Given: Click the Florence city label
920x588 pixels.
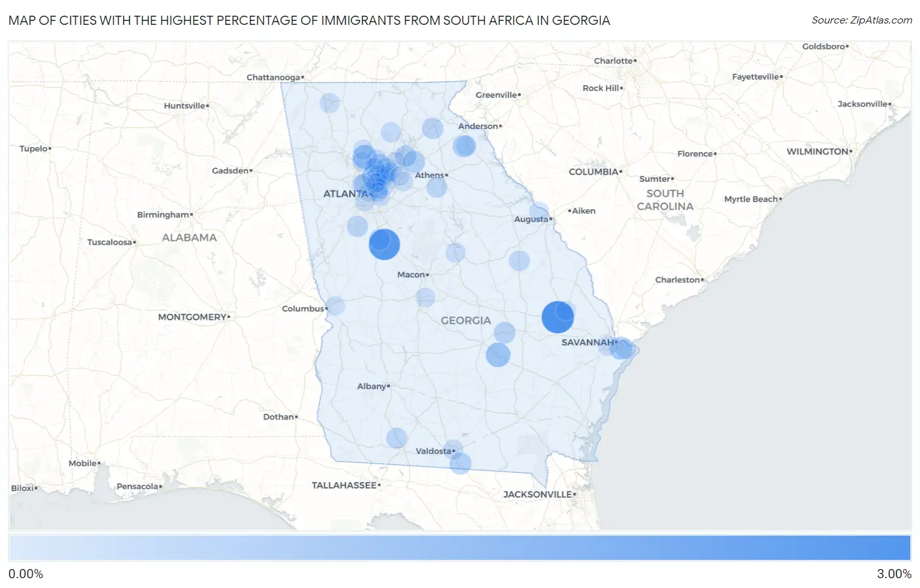Looking at the screenshot, I should coord(696,154).
